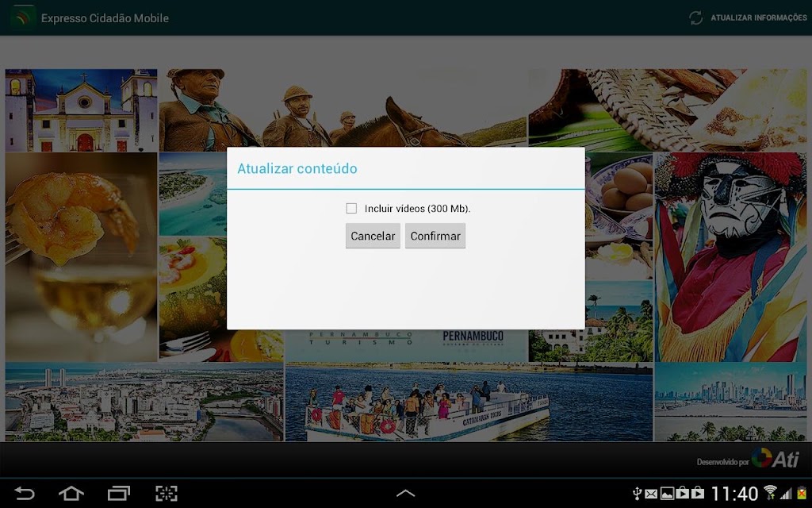Tap the Android back navigation icon
The height and width of the screenshot is (508, 812).
pos(24,493)
